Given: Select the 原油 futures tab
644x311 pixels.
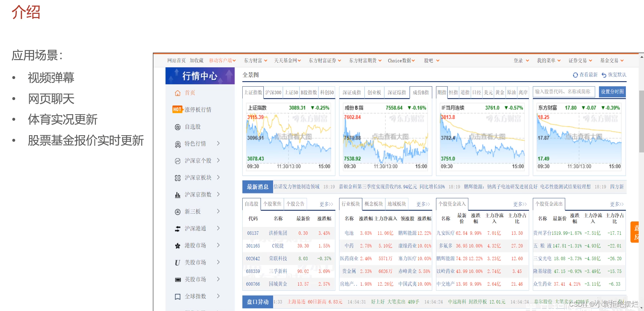Looking at the screenshot, I should coord(511,92).
